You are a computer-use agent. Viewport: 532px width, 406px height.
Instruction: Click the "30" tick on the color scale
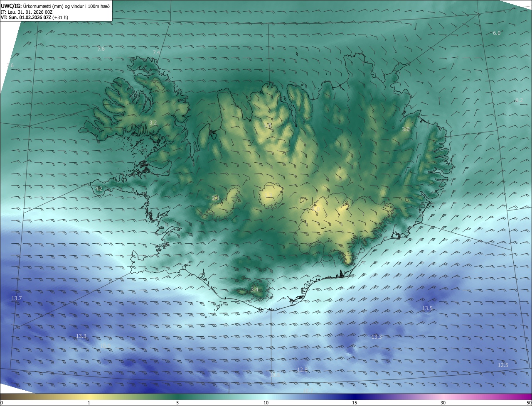coord(443,403)
